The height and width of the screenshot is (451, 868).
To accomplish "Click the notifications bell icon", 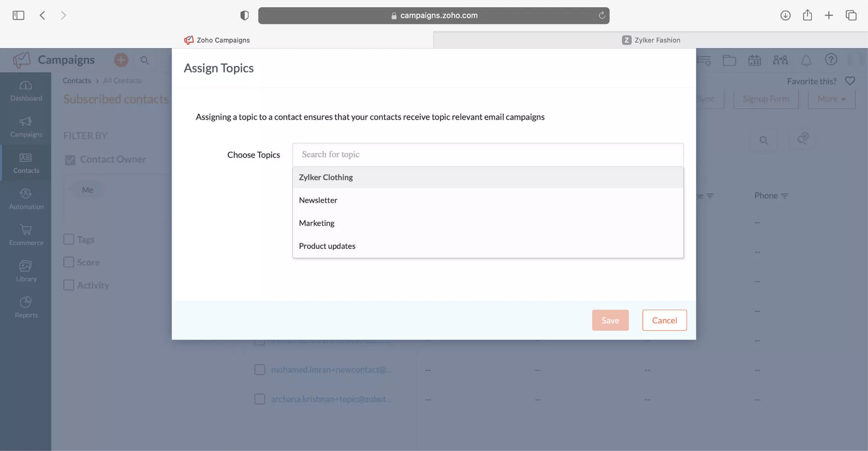I will (806, 60).
